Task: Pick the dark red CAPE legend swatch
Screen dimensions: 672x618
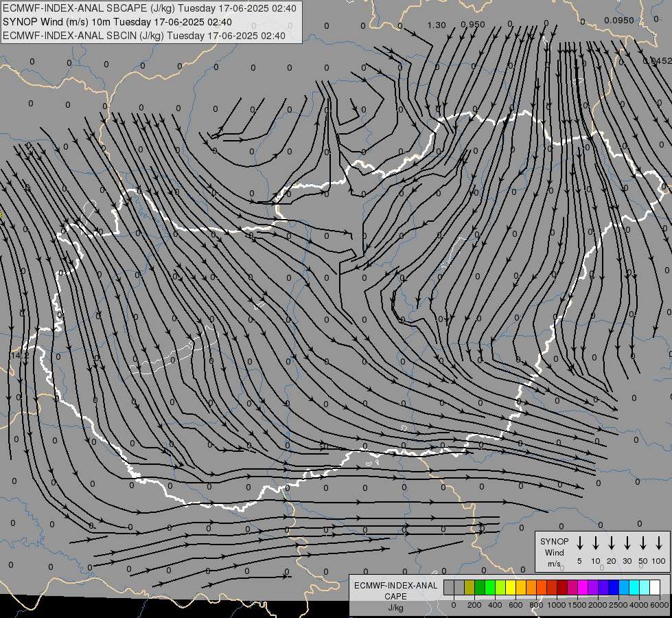Action: (562, 588)
